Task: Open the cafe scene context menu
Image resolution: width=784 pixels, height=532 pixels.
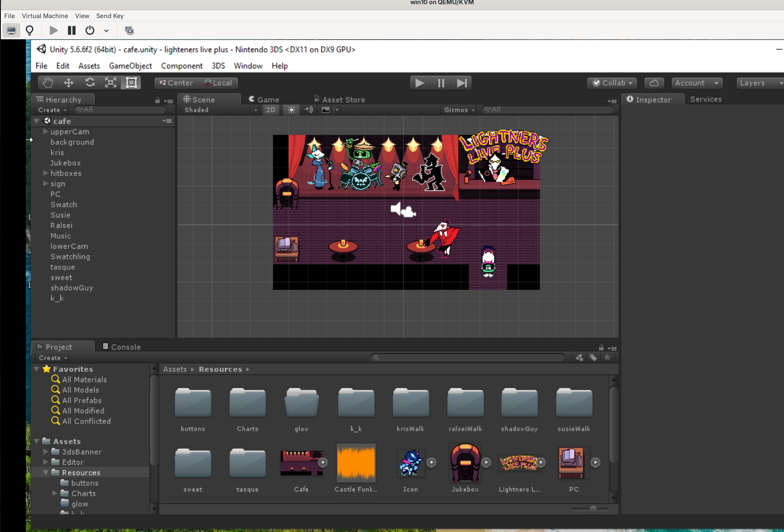Action: tap(167, 121)
